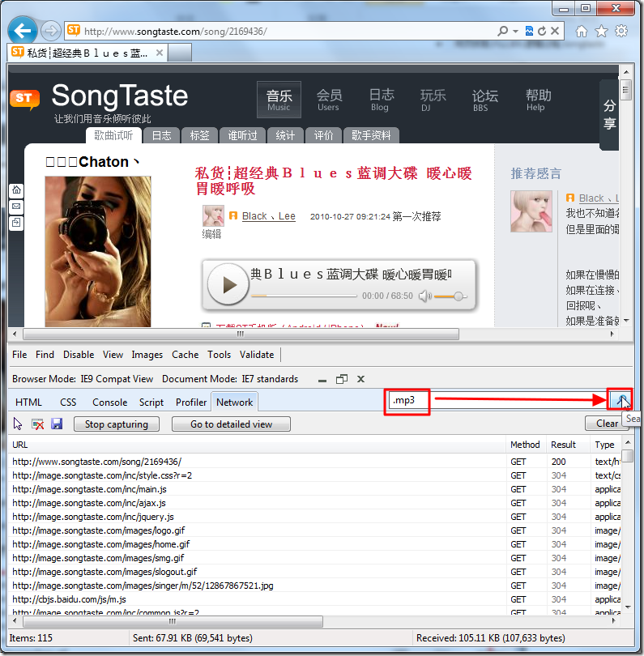Open the 会员 Users nav item
The height and width of the screenshot is (656, 644).
point(329,100)
